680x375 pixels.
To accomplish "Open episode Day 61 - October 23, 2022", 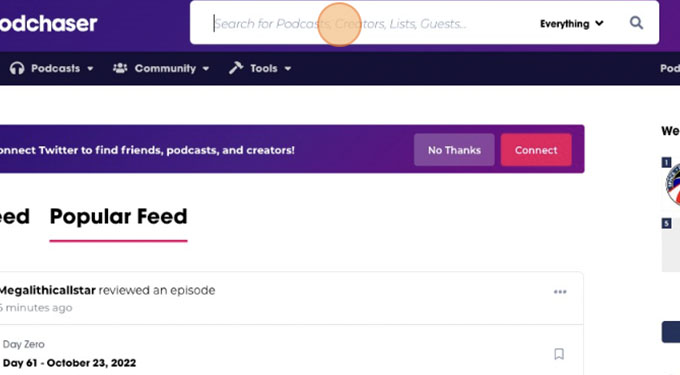I will point(69,363).
